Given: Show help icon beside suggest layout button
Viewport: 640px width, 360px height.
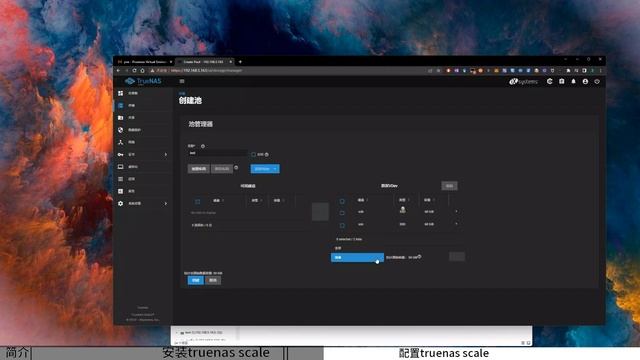Looking at the screenshot, I should click(x=236, y=167).
